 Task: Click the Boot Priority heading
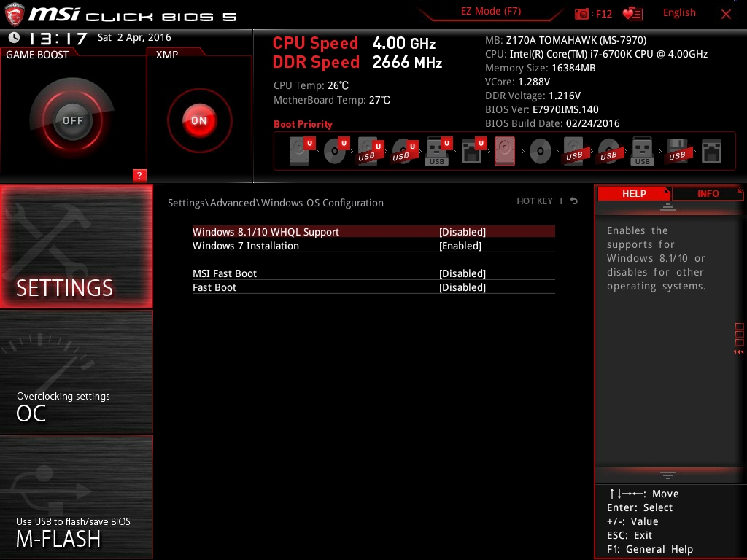[303, 124]
